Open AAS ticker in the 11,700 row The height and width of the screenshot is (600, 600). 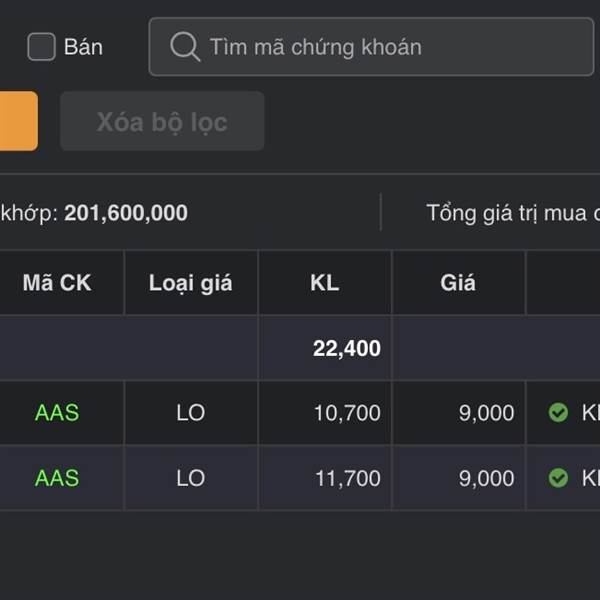[57, 478]
